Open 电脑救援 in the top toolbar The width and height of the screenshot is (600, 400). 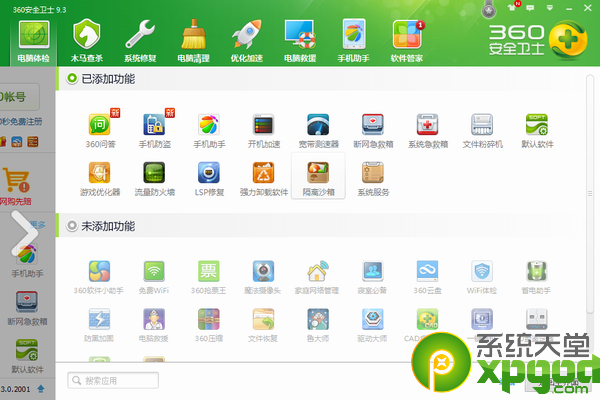[300, 41]
